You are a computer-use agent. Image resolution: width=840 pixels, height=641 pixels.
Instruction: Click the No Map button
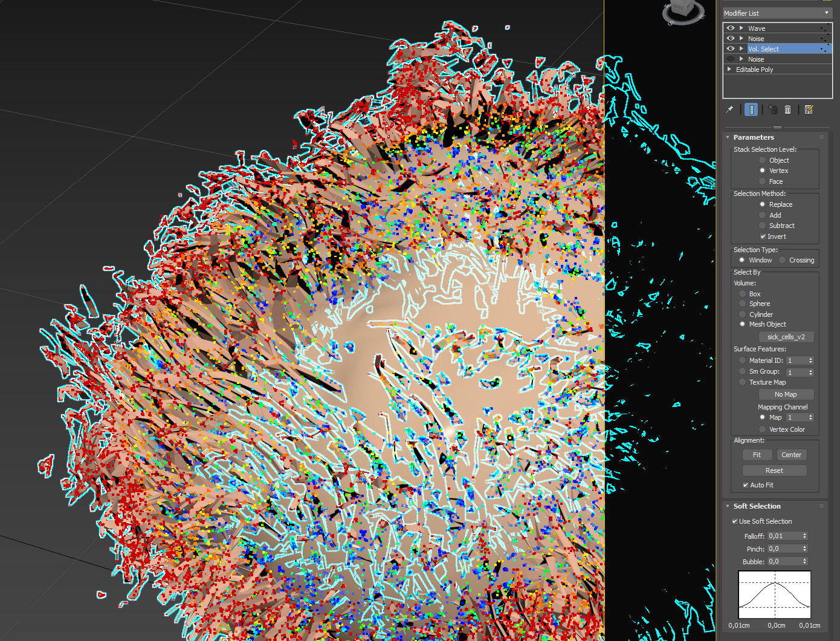click(786, 394)
